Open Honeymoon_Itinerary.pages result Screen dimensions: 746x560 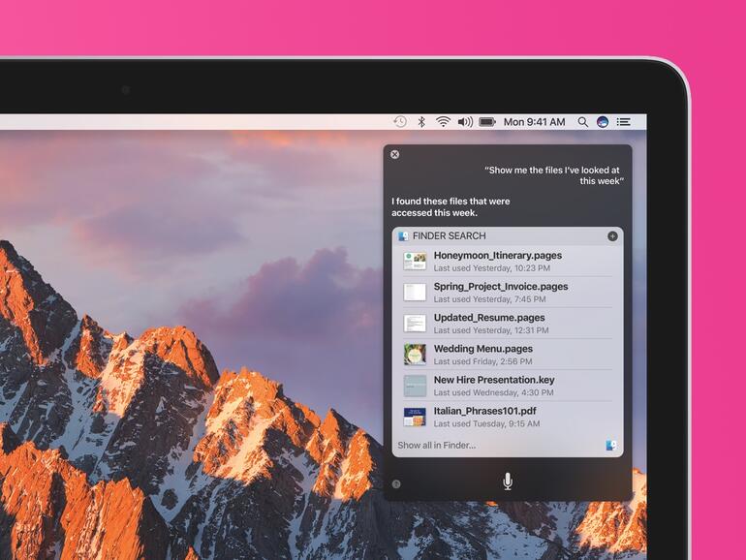coord(508,262)
